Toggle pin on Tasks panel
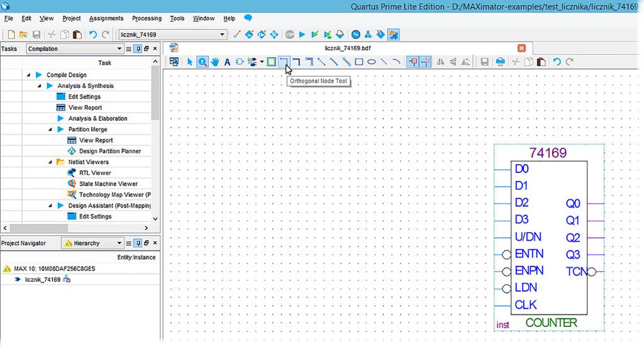 tap(138, 49)
